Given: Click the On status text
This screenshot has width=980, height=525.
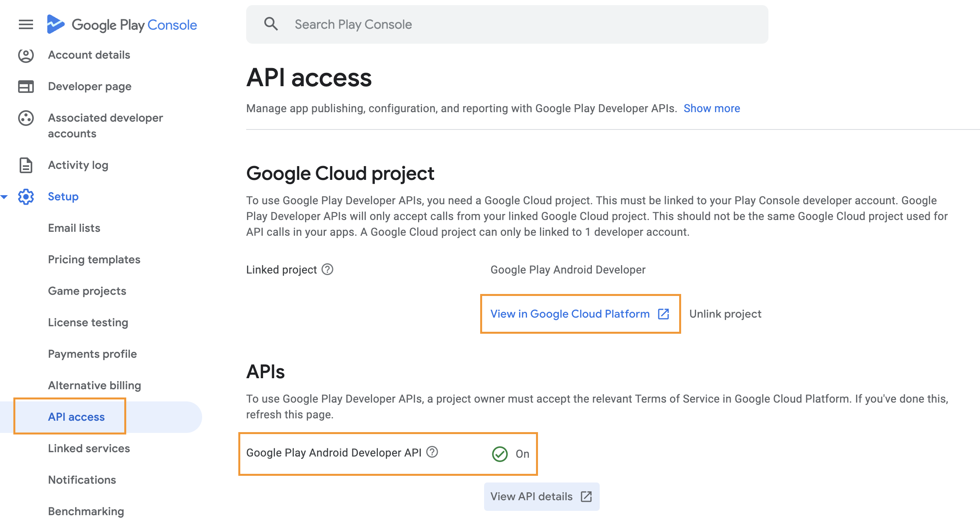Looking at the screenshot, I should click(522, 454).
